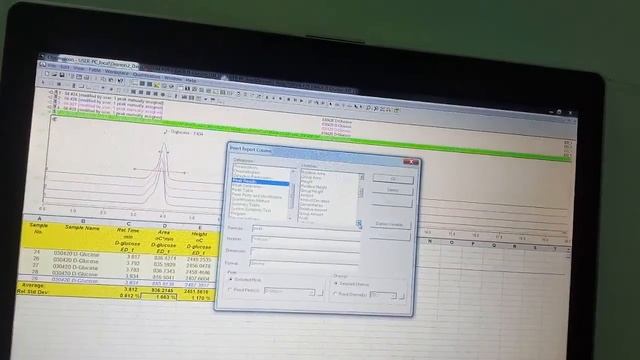This screenshot has width=640, height=360.
Task: Click the Average row label
Action: 33,285
